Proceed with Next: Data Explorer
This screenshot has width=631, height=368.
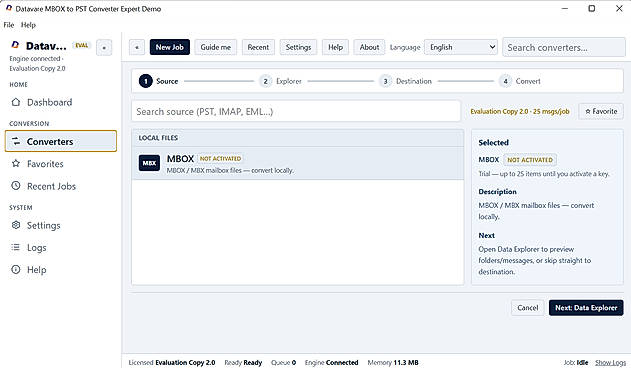(586, 308)
